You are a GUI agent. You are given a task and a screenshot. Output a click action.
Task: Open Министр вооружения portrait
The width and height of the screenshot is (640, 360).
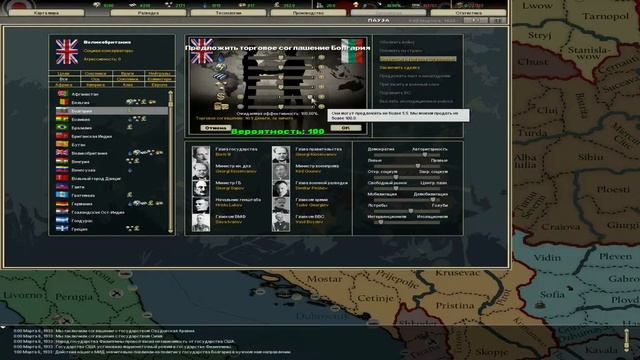(281, 171)
